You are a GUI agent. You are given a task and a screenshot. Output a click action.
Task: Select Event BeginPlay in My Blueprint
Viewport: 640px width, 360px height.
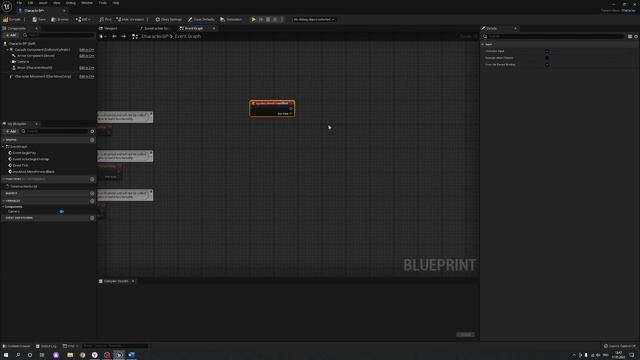pyautogui.click(x=24, y=153)
